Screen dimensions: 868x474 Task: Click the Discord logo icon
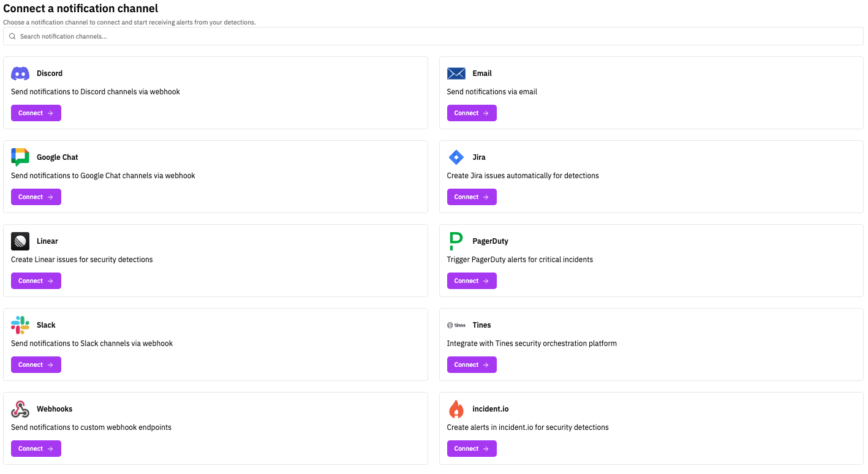[20, 73]
